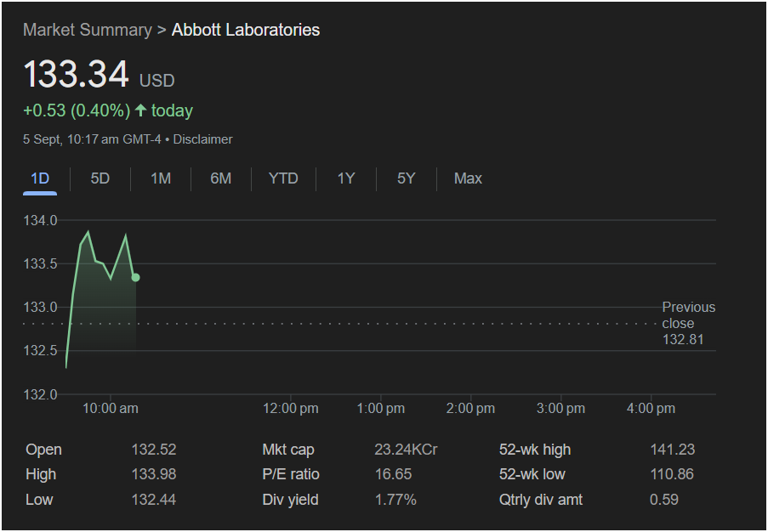Click the High value 133.98
Image resolution: width=768 pixels, height=532 pixels.
(x=154, y=474)
